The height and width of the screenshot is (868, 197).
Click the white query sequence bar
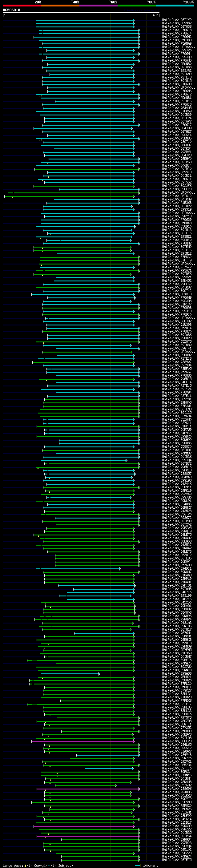pyautogui.click(x=81, y=13)
